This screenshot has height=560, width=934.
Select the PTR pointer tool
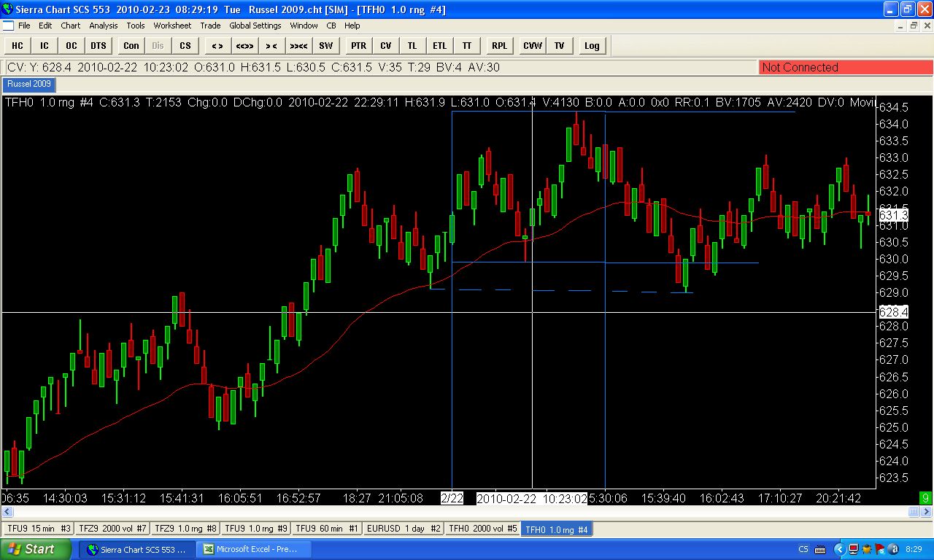click(x=358, y=45)
